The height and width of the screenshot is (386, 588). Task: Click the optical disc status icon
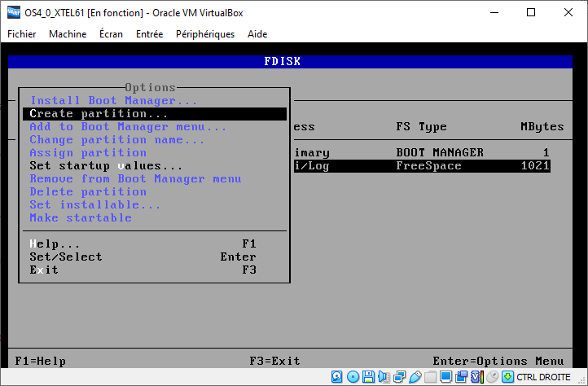click(x=353, y=377)
